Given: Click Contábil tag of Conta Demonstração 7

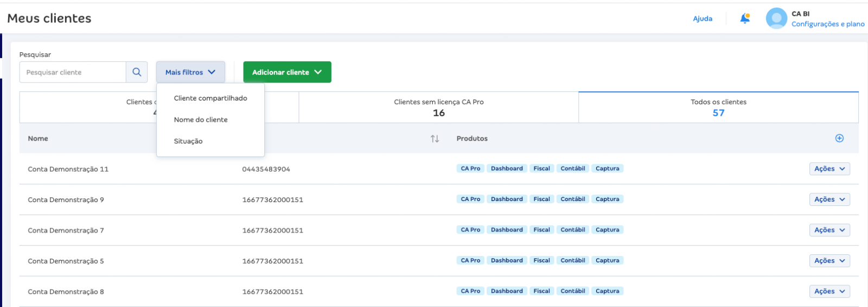Looking at the screenshot, I should [572, 230].
